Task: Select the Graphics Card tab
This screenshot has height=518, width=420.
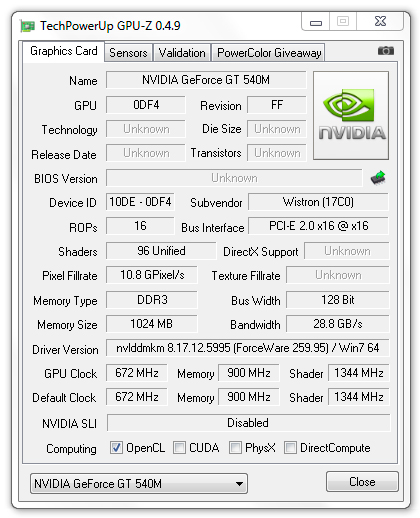Action: [64, 51]
